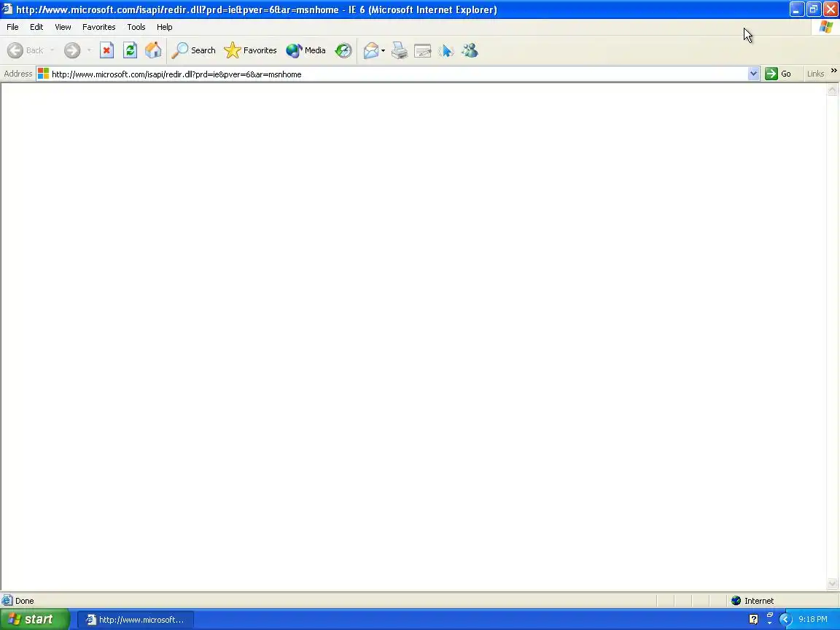This screenshot has height=630, width=840.
Task: Click the Discuss toolbar icon
Action: point(446,50)
